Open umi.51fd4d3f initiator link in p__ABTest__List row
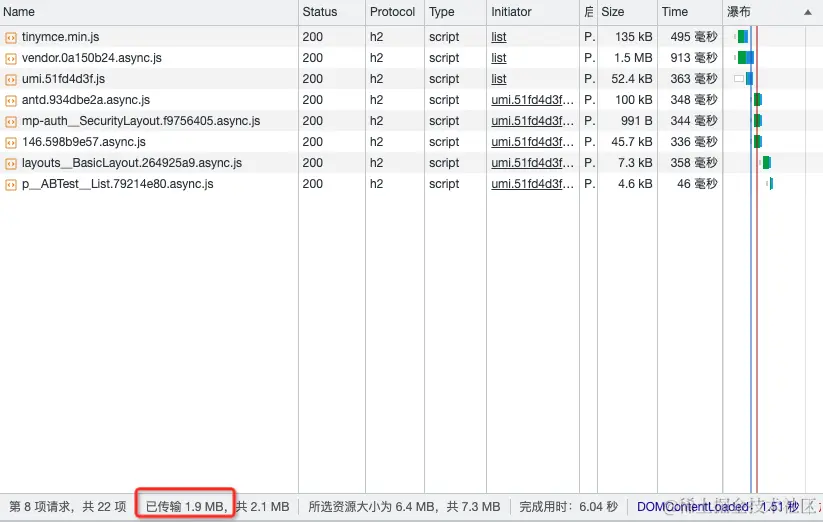Screen dimensions: 823x522 click(532, 184)
